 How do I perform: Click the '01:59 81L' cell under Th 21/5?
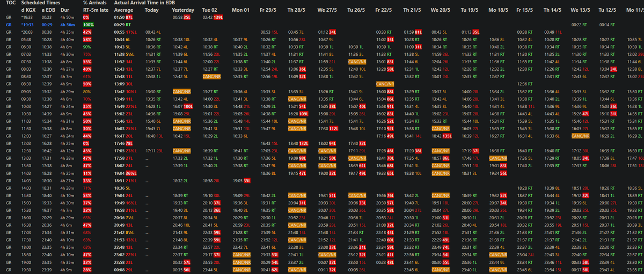click(414, 32)
